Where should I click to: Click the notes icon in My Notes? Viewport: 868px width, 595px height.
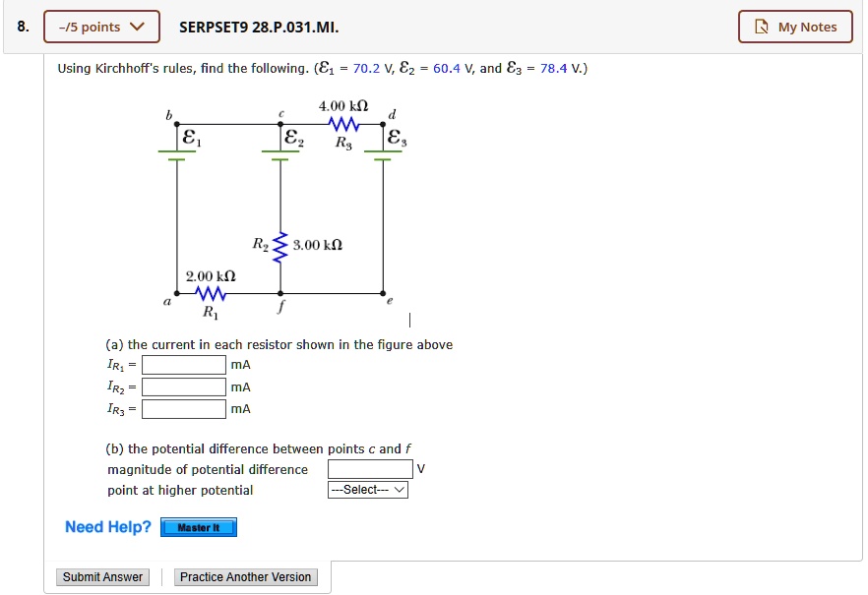pos(762,27)
